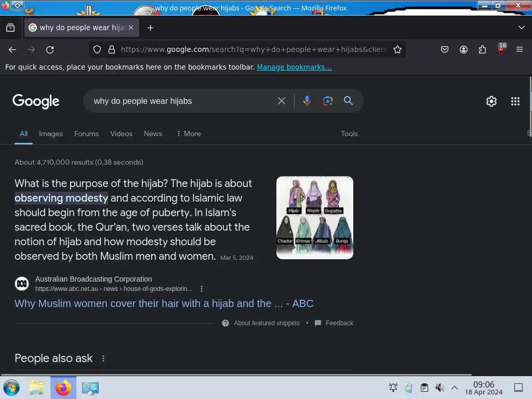Clear the search query with X
The height and width of the screenshot is (399, 532).
(x=281, y=101)
